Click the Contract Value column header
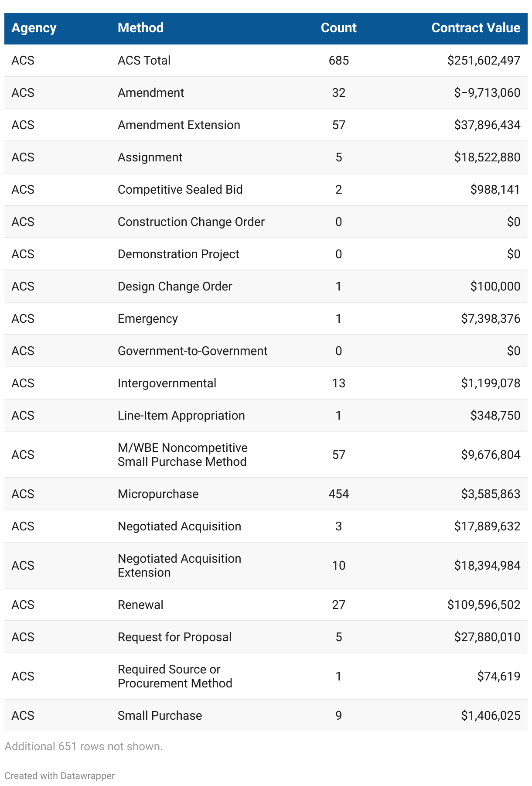Image resolution: width=532 pixels, height=786 pixels. point(476,28)
